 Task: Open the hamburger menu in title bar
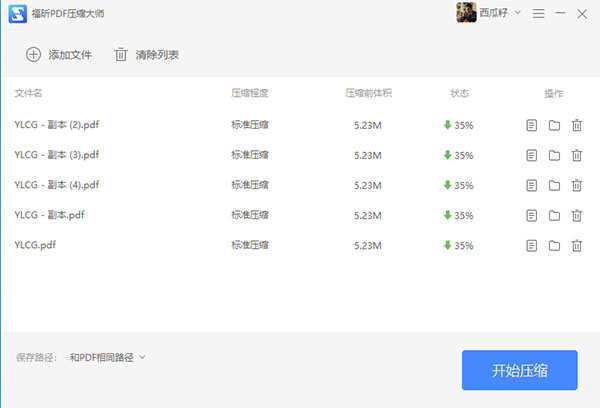click(x=539, y=14)
